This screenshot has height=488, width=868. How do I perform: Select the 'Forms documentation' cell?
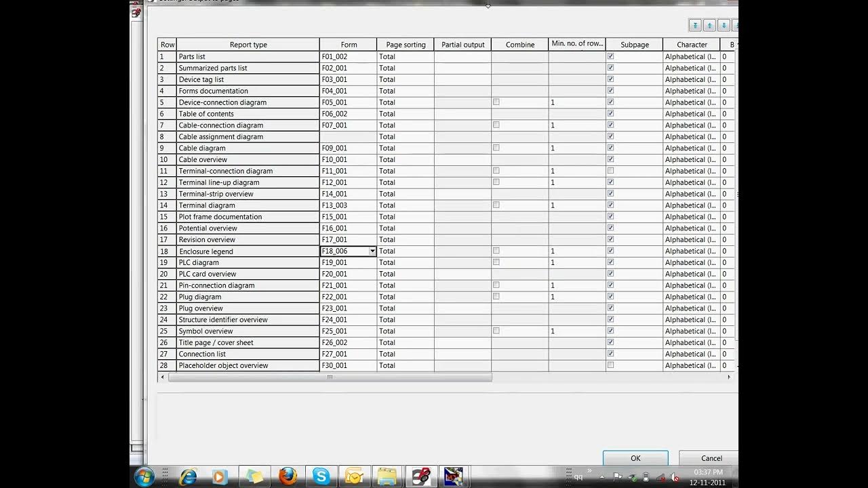248,91
